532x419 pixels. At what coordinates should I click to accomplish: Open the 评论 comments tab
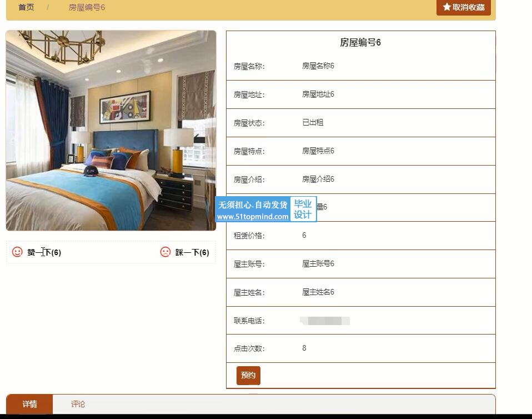coord(78,404)
